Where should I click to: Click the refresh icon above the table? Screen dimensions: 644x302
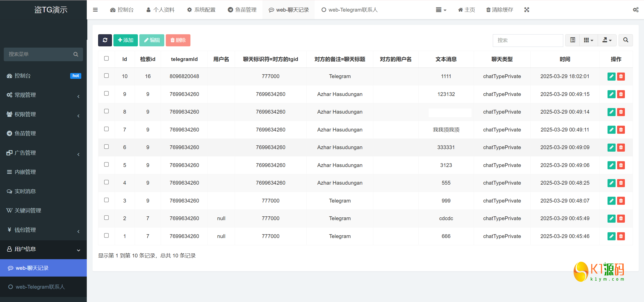(105, 40)
